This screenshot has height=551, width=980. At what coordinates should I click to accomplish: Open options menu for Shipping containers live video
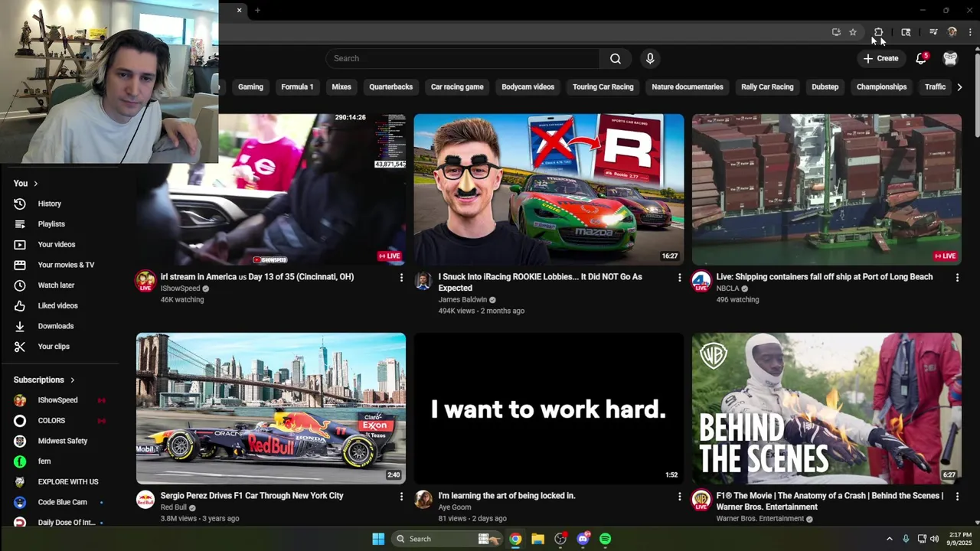[x=957, y=278]
